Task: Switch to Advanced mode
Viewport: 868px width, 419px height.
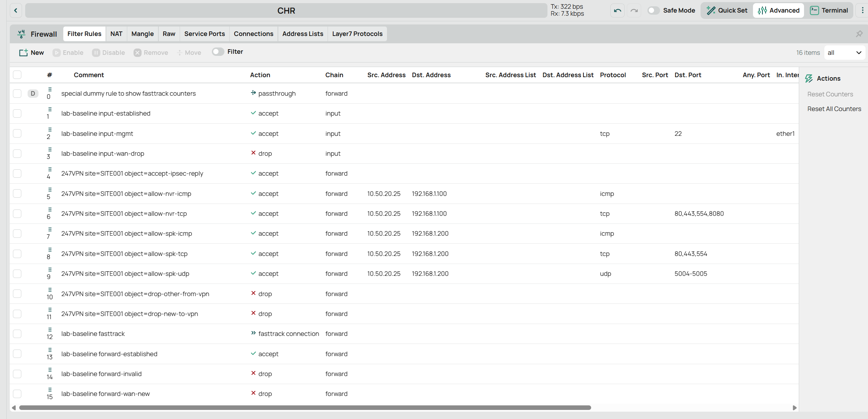Action: point(779,10)
